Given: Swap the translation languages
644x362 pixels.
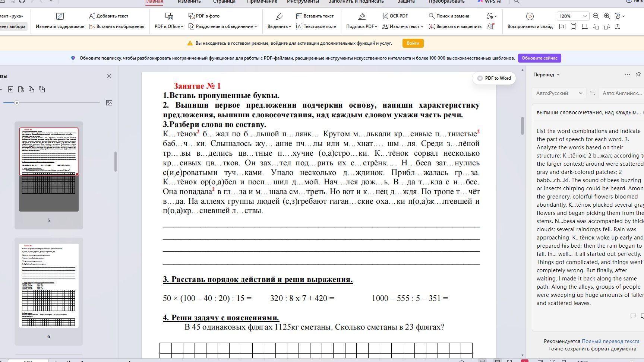Looking at the screenshot, I should point(592,93).
